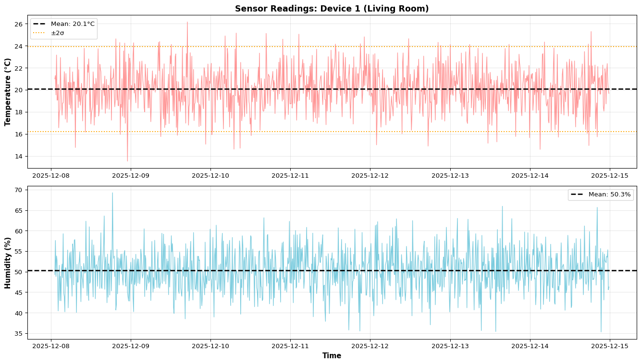Click the chart title 'Sensor Readings: Device 1'
The height and width of the screenshot is (364, 641).
(x=332, y=9)
